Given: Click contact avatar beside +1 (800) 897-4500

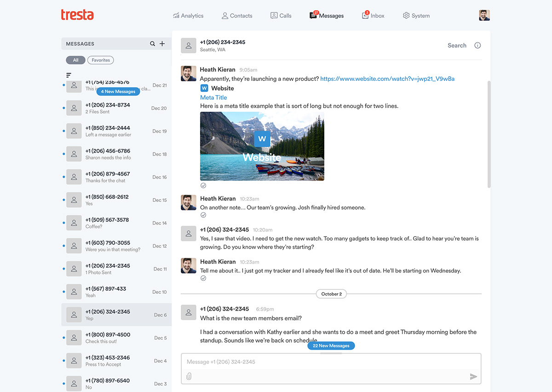Looking at the screenshot, I should coord(74,338).
